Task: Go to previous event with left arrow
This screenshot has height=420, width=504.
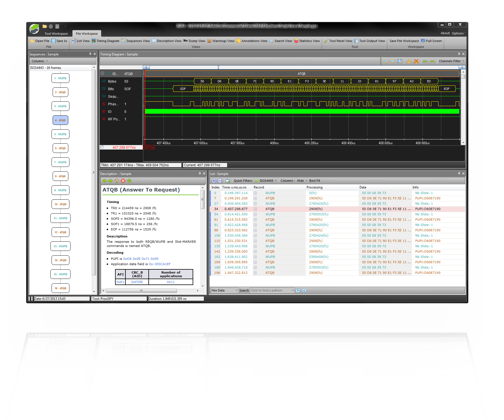Action: (x=425, y=61)
